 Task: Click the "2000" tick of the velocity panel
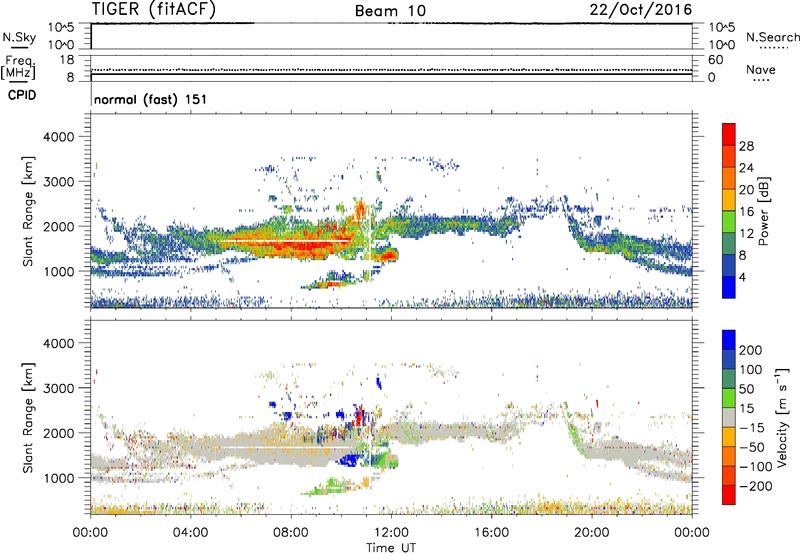pos(58,433)
